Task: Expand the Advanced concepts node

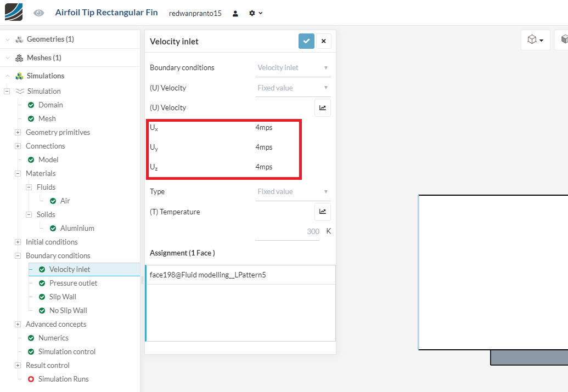Action: click(x=18, y=324)
